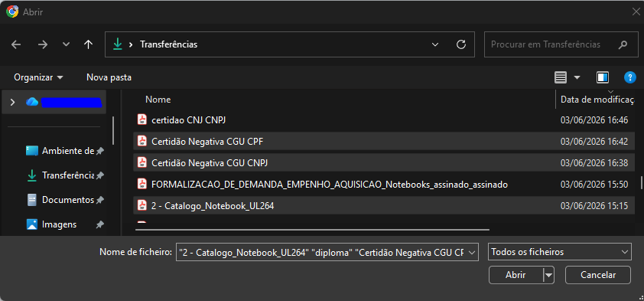
Task: Unpin icon next to Documentos
Action: [x=99, y=200]
